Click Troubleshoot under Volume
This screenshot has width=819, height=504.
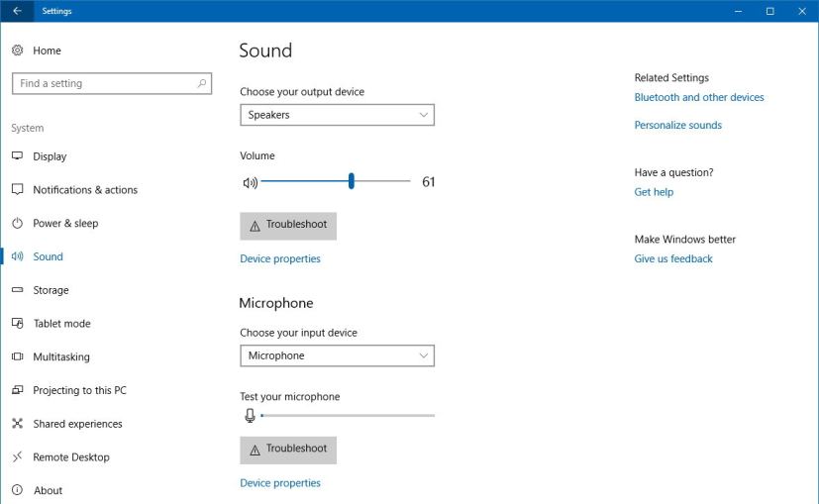pos(288,226)
